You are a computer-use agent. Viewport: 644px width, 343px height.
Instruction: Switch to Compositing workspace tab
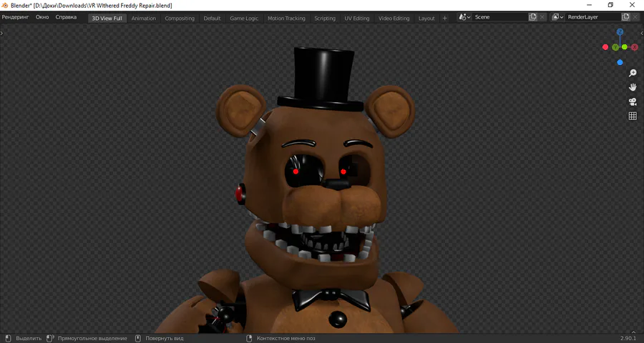pos(180,18)
